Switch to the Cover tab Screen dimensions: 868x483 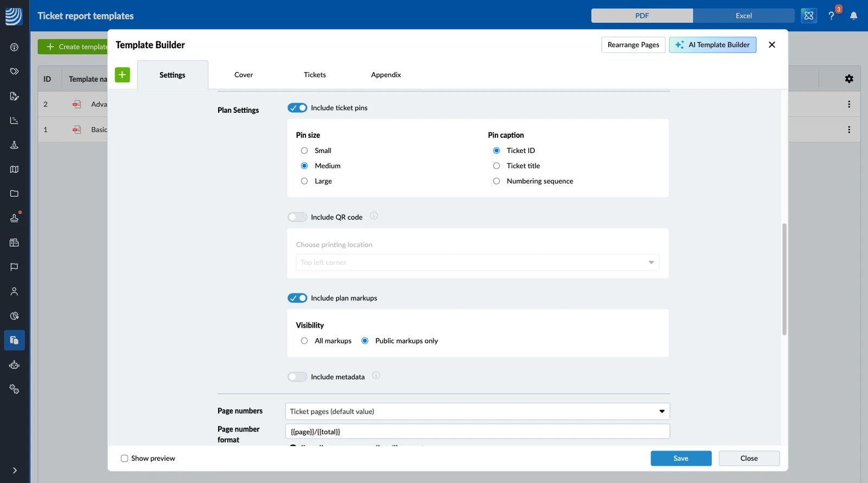pyautogui.click(x=244, y=75)
